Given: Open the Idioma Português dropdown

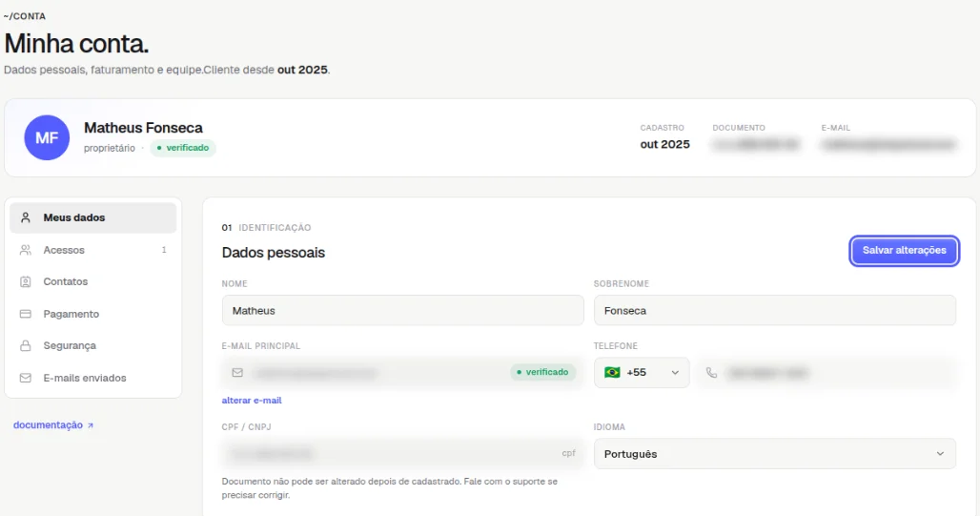Looking at the screenshot, I should click(774, 454).
